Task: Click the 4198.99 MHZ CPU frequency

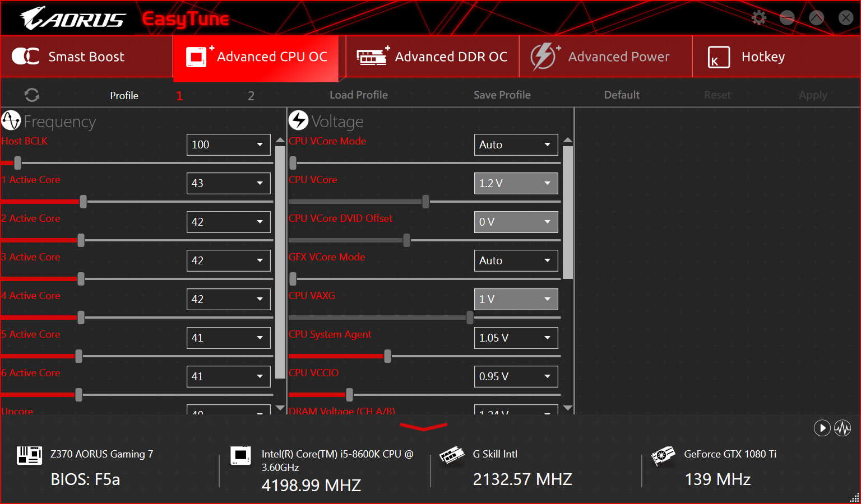Action: (311, 485)
